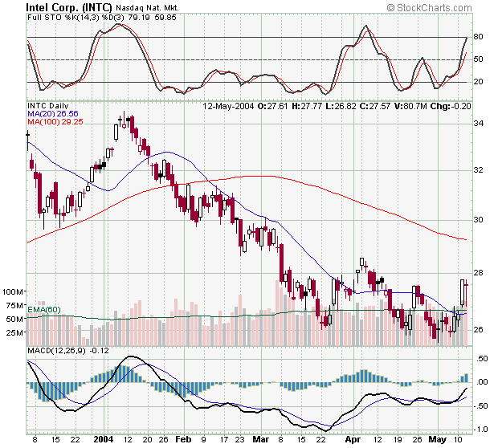Click the high price "H:27.77"
The image size is (498, 448).
[307, 106]
